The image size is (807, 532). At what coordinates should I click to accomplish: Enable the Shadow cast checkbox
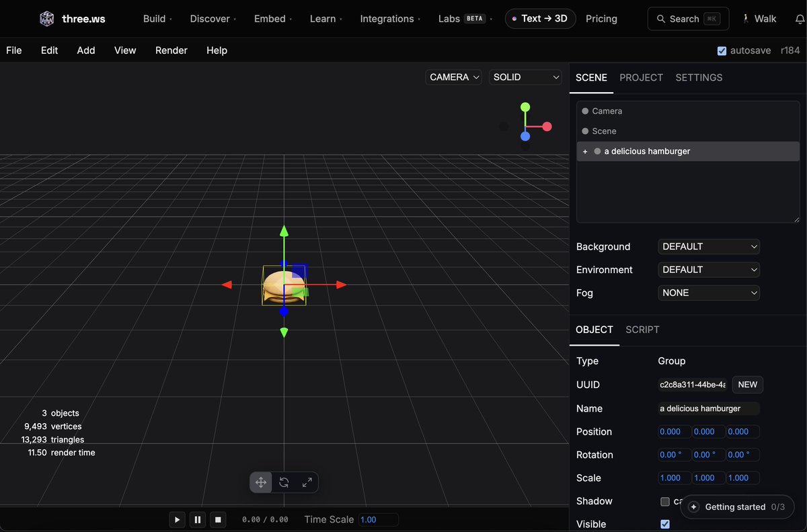pyautogui.click(x=665, y=501)
